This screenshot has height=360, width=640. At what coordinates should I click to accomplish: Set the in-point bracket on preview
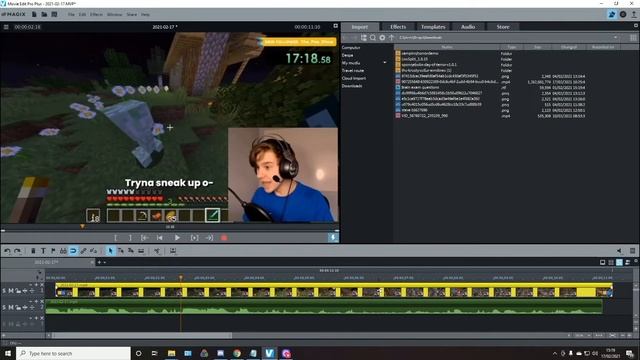pyautogui.click(x=116, y=238)
